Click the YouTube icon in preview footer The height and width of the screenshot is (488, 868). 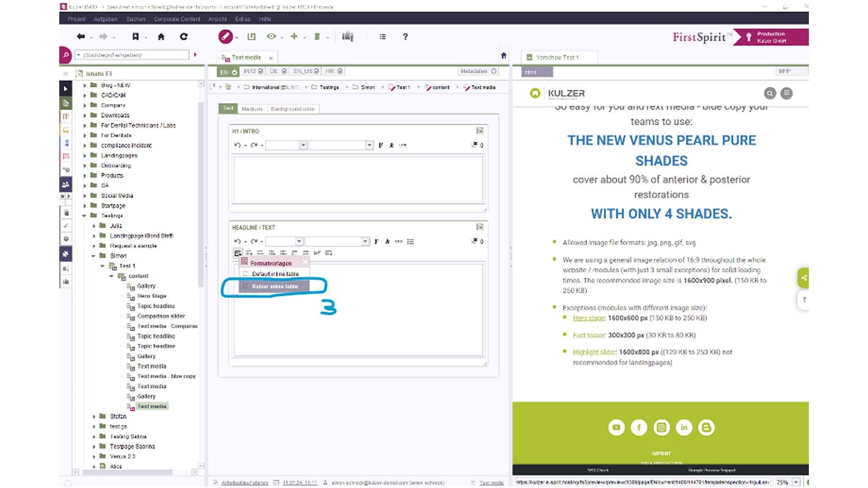pyautogui.click(x=616, y=427)
